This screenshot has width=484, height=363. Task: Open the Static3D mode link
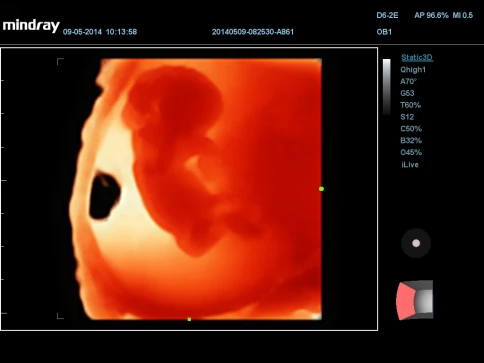tap(417, 57)
